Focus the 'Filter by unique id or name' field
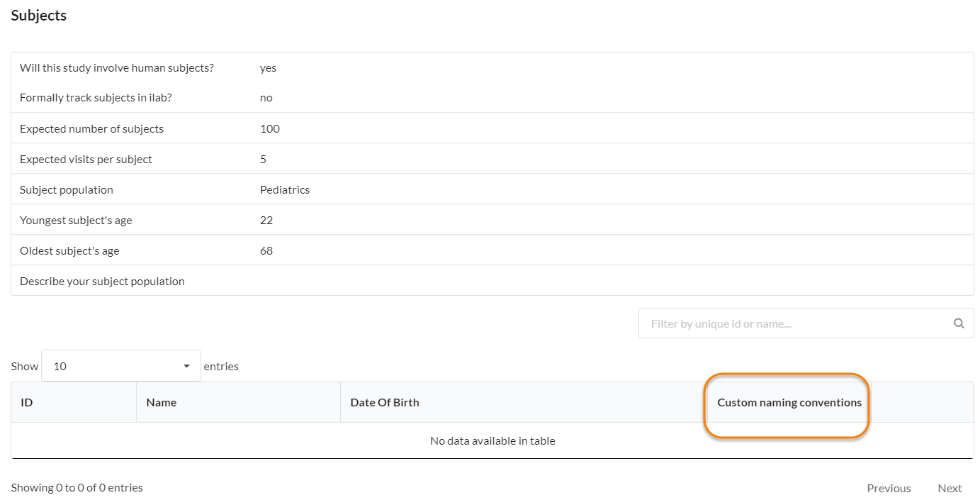 click(x=794, y=323)
